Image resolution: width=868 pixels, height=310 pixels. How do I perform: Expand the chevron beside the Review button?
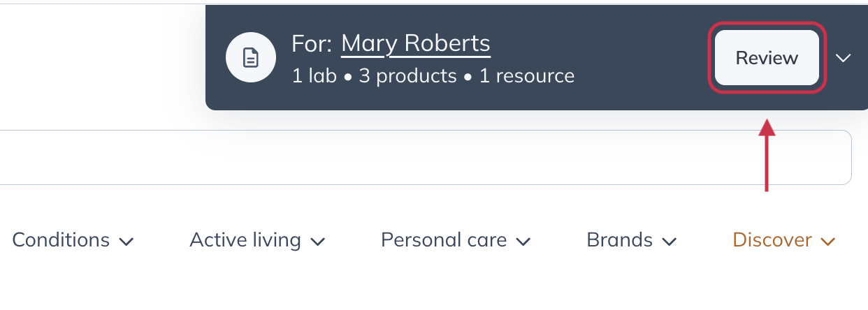click(844, 58)
